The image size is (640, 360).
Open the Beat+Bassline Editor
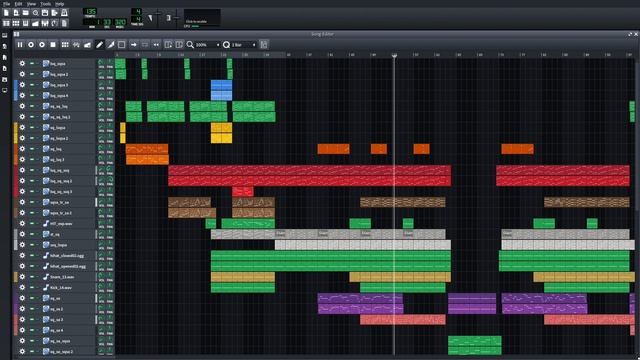coord(16,23)
